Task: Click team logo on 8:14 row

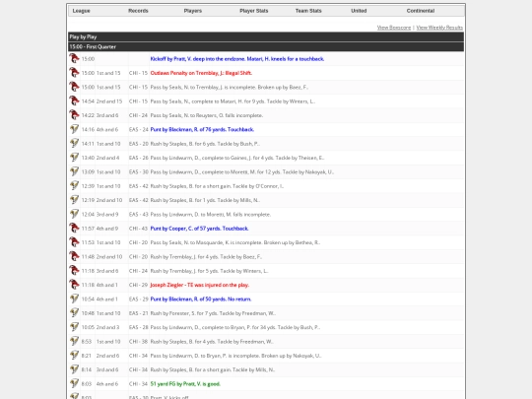Action: coord(74,369)
